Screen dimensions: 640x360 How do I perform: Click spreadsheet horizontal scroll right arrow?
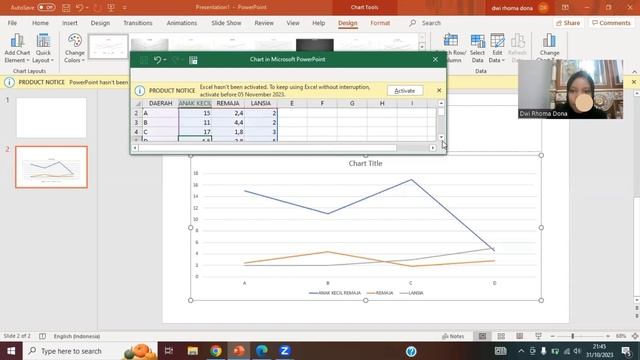coord(433,148)
